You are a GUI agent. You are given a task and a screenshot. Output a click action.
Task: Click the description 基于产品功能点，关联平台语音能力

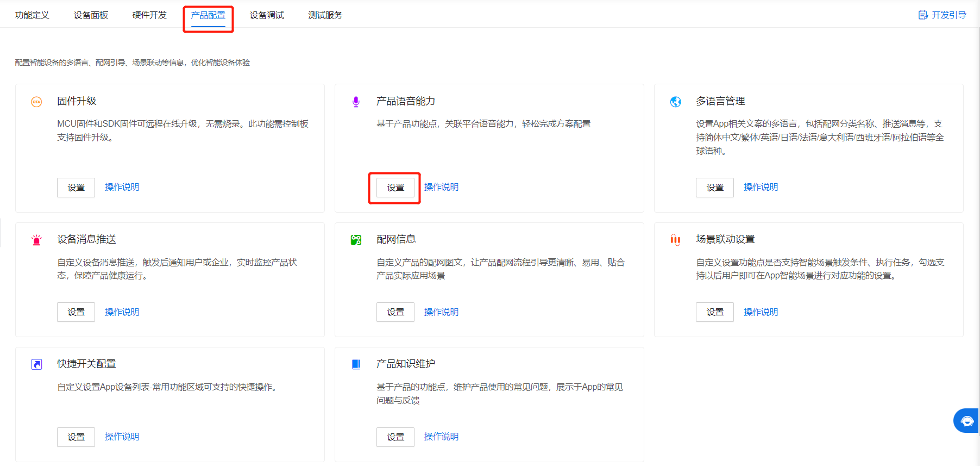[x=483, y=124]
